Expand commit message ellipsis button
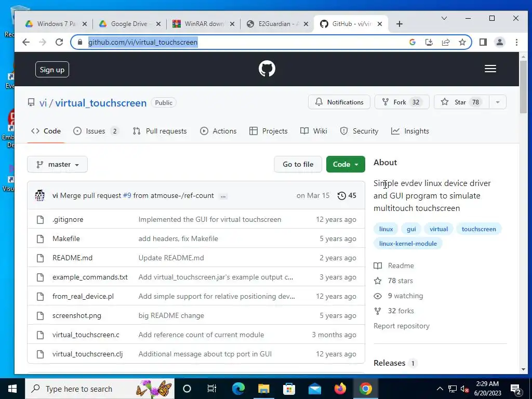 pos(223,196)
